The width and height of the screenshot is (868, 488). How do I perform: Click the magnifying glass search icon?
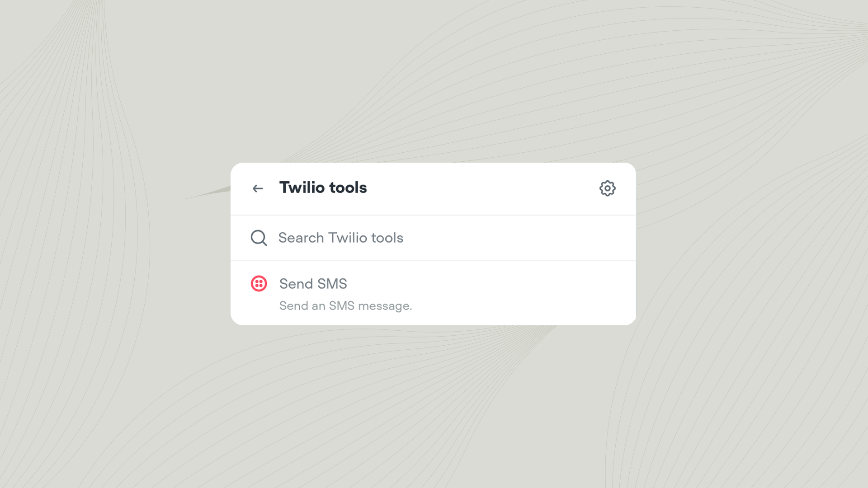tap(258, 238)
